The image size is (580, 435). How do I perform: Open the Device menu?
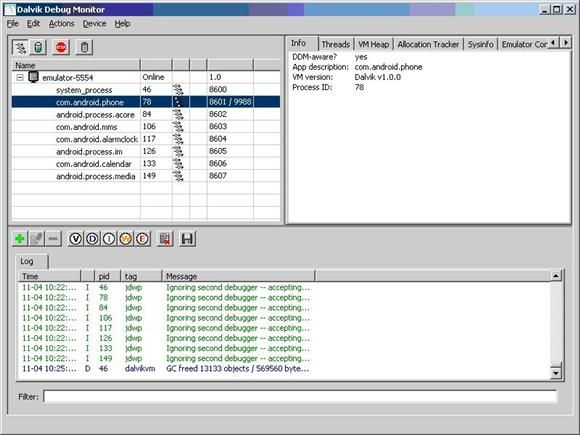(94, 24)
